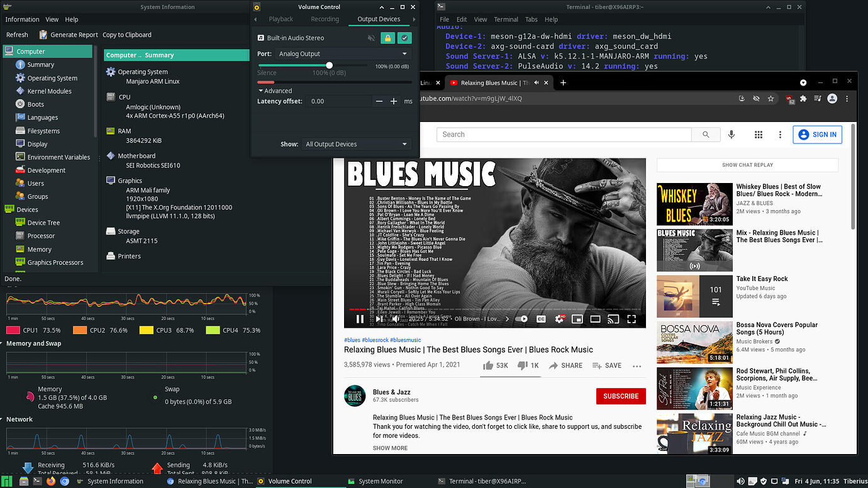This screenshot has width=868, height=488.
Task: Select Graphics Processors in System Information sidebar
Action: tap(57, 262)
